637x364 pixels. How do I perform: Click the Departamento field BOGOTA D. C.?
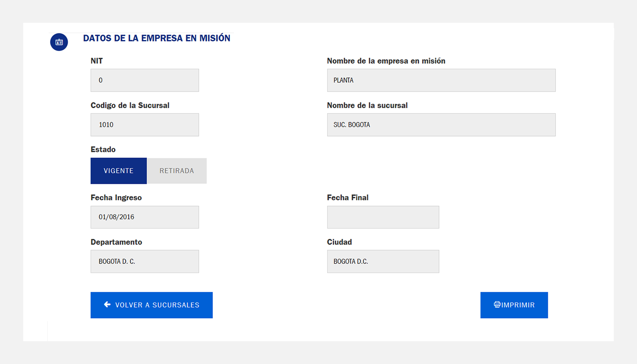[x=145, y=262]
